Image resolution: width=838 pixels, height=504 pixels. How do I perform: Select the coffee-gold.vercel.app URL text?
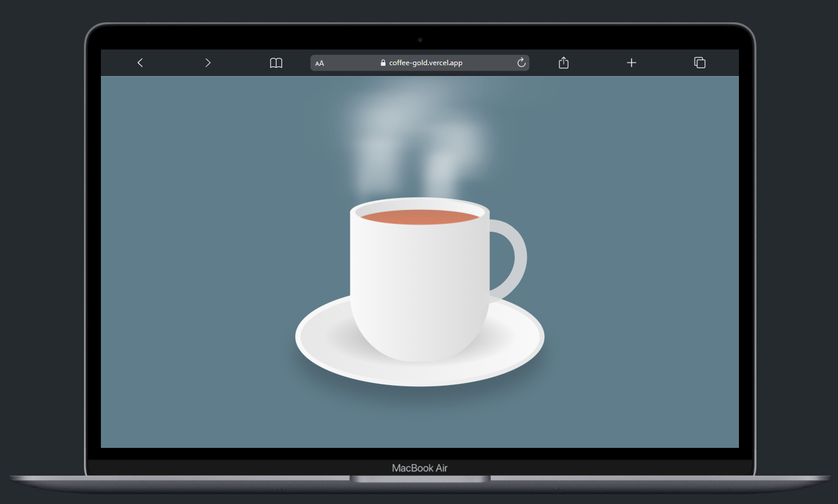click(425, 63)
